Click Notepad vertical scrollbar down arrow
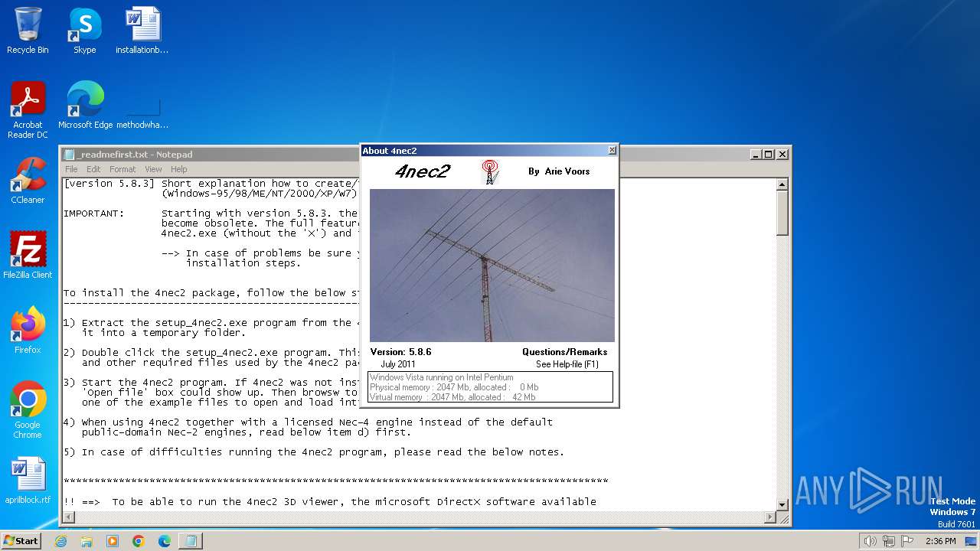 point(782,505)
